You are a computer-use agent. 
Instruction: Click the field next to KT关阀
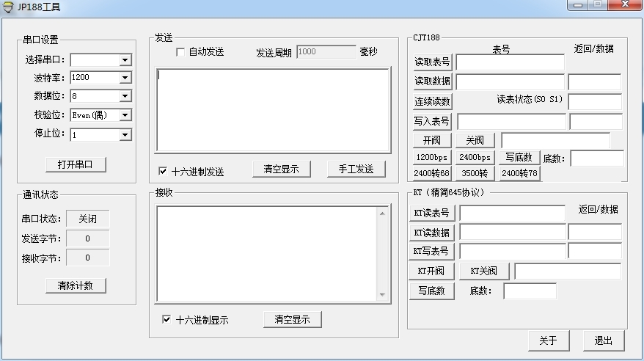pos(568,271)
